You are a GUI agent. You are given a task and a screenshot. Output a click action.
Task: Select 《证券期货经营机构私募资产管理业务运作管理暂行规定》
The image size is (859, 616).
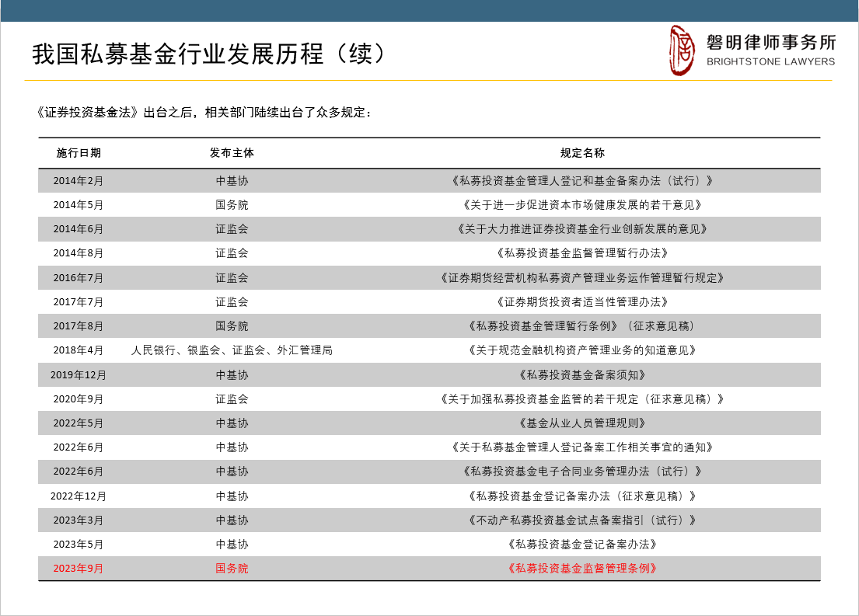click(x=582, y=277)
